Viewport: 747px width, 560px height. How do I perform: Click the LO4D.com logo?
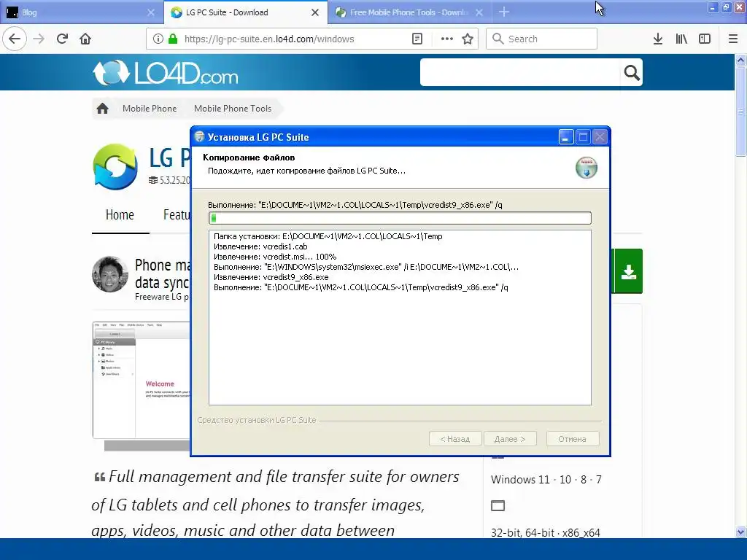166,73
